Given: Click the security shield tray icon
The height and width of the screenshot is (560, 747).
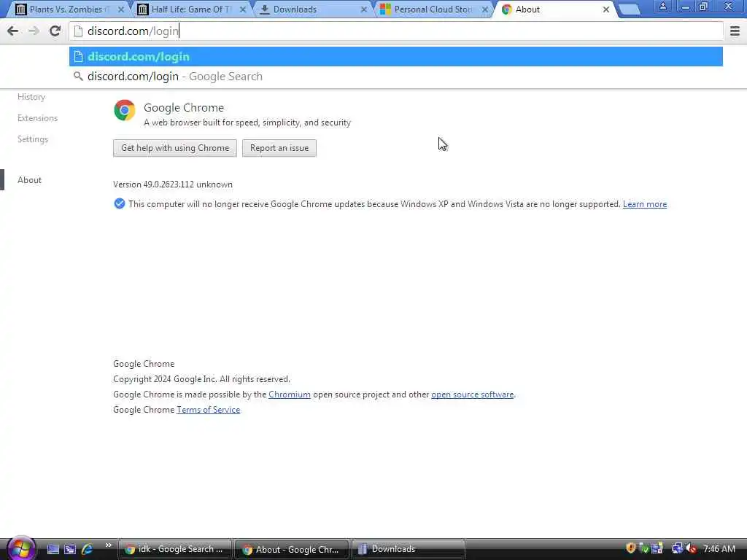Looking at the screenshot, I should coord(631,548).
